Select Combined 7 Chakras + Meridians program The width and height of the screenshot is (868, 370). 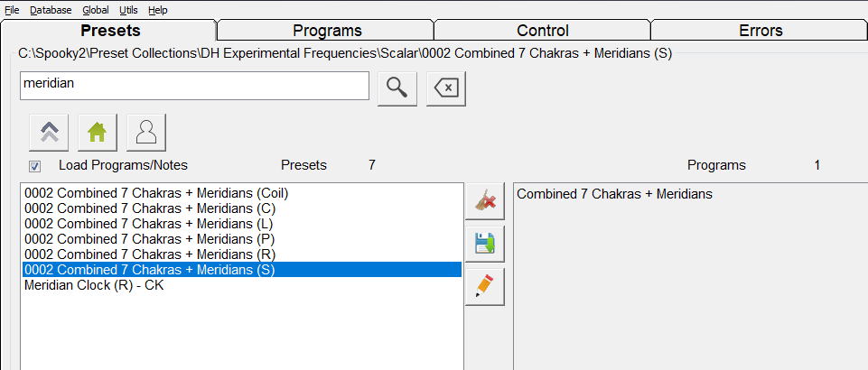614,194
